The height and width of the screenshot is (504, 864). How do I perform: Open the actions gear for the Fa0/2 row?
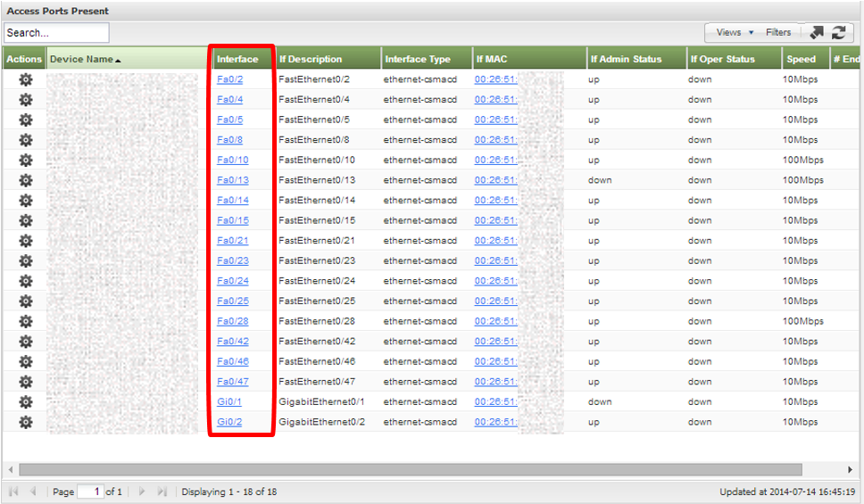click(25, 79)
